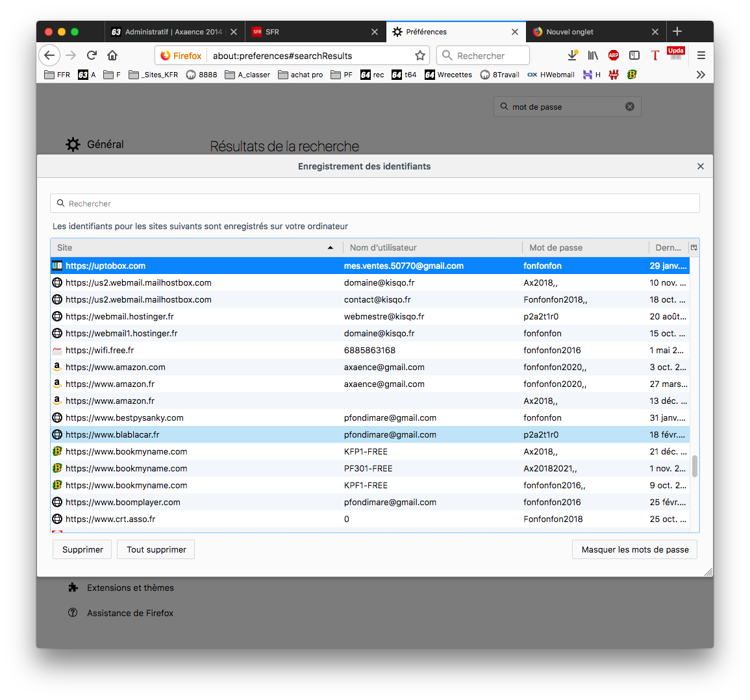750x700 pixels.
Task: Select the mailhostbox row for contact@kisqo.fr
Action: point(370,299)
